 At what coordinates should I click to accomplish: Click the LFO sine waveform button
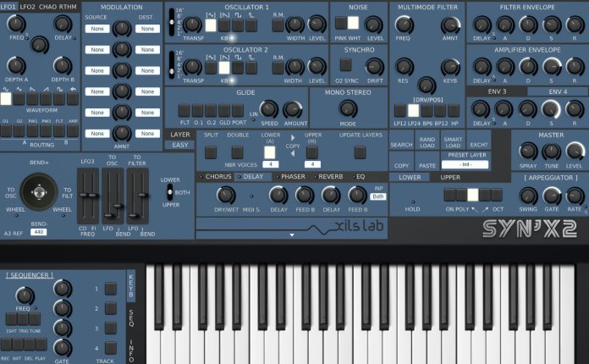(x=6, y=99)
